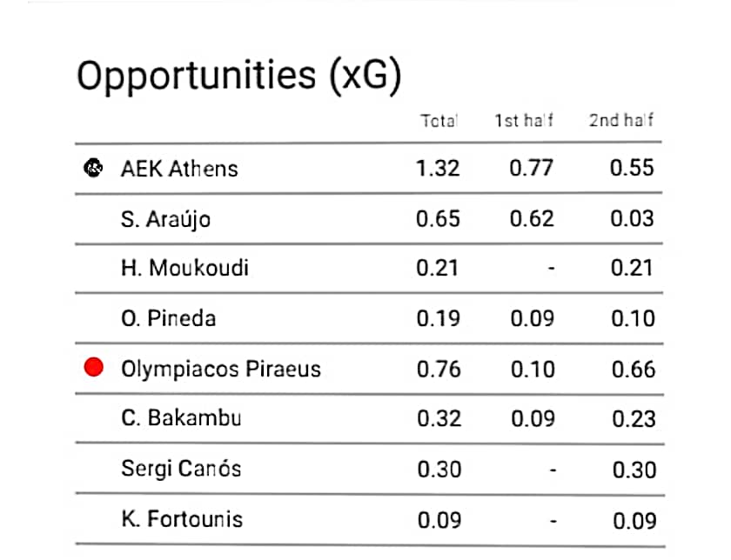Image resolution: width=731 pixels, height=560 pixels.
Task: Click Araújo's first half value 0.62
Action: tap(532, 218)
